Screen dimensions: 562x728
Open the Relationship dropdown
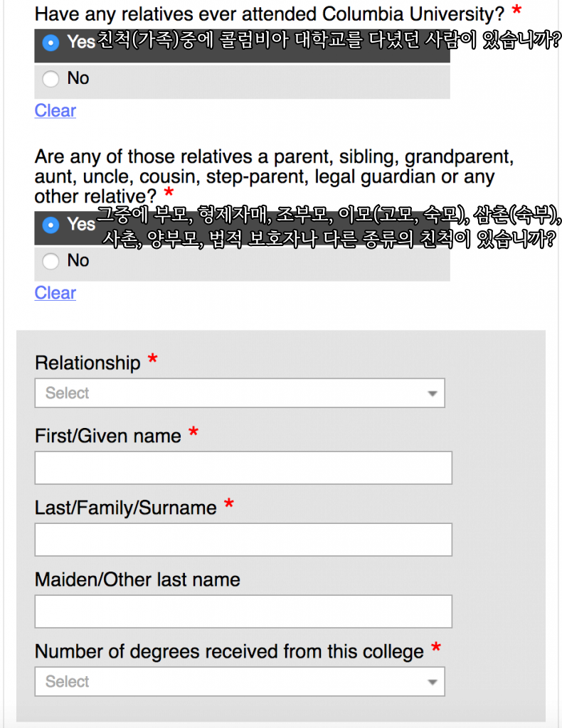pyautogui.click(x=240, y=393)
